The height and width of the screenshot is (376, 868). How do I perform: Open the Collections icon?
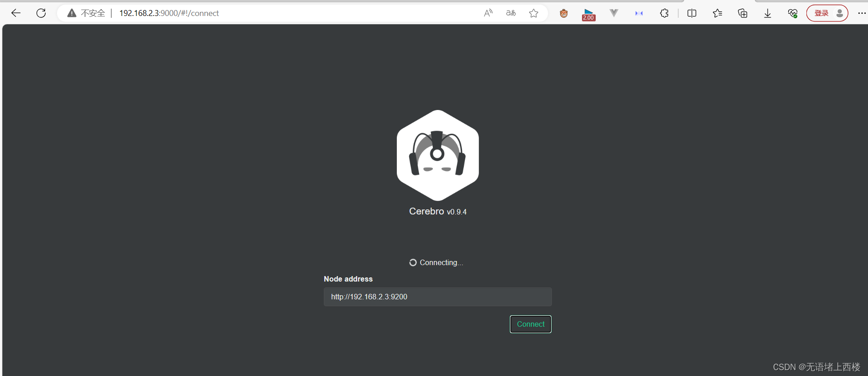point(743,13)
